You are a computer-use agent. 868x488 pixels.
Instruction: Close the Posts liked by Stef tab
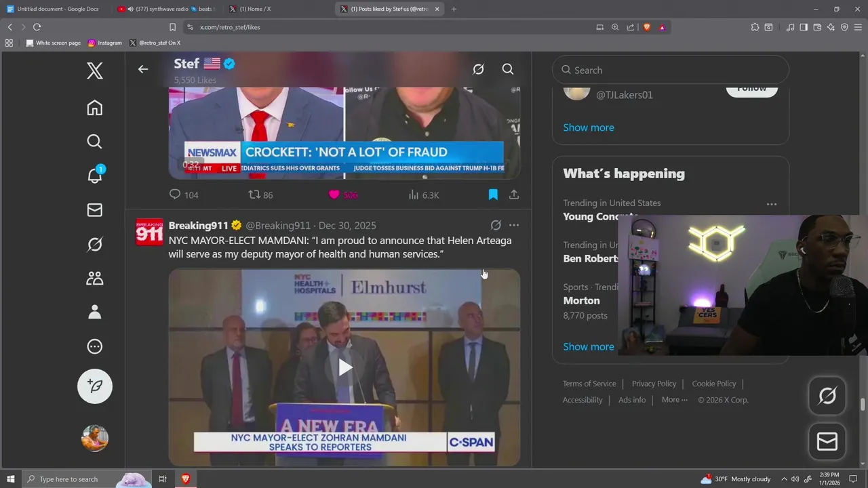point(437,9)
